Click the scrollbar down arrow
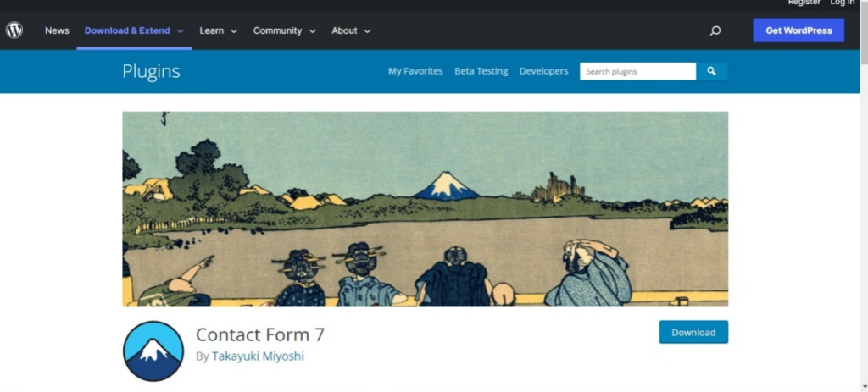The image size is (868, 392). click(x=864, y=387)
